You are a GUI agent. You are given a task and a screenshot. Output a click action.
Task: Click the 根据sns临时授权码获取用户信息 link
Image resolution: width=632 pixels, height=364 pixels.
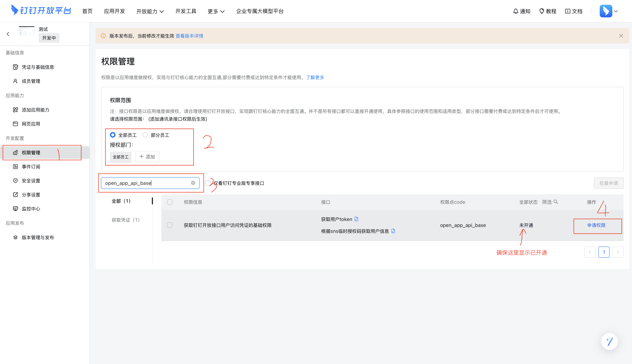(x=355, y=231)
